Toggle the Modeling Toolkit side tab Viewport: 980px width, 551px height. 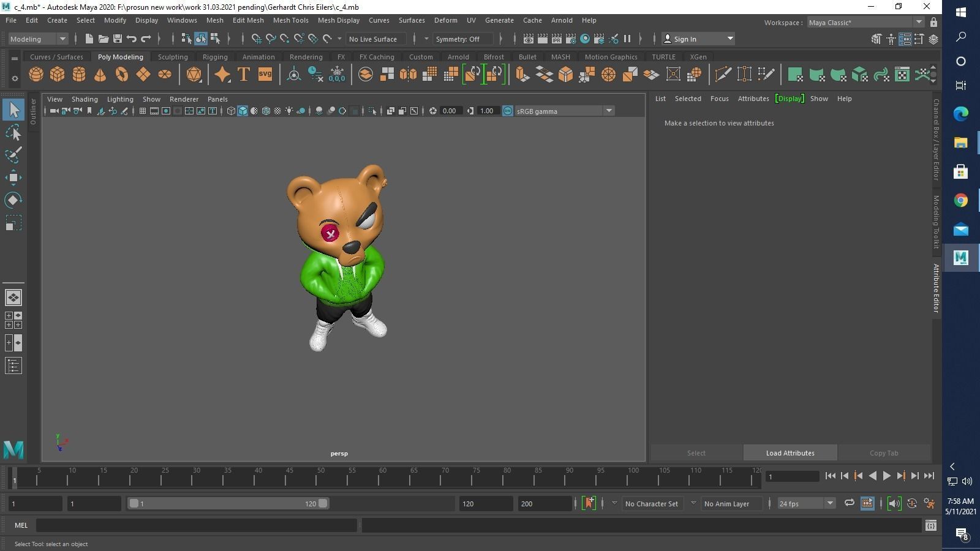pyautogui.click(x=936, y=222)
